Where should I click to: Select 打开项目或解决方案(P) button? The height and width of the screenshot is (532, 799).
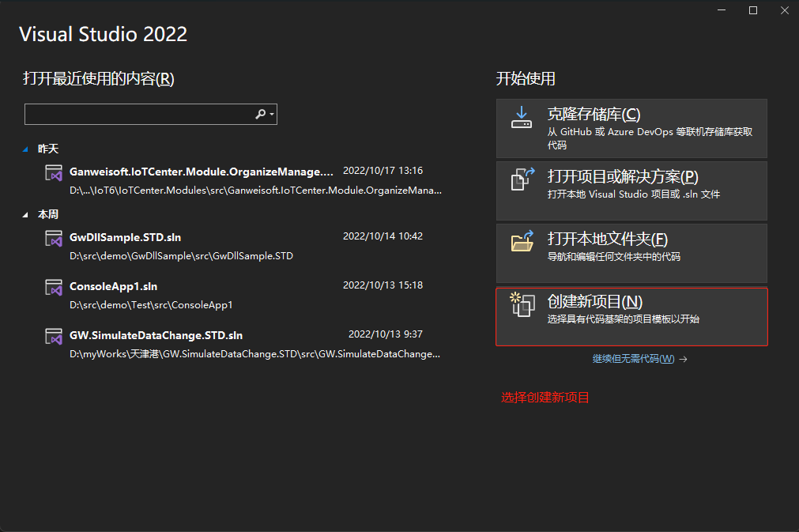631,191
